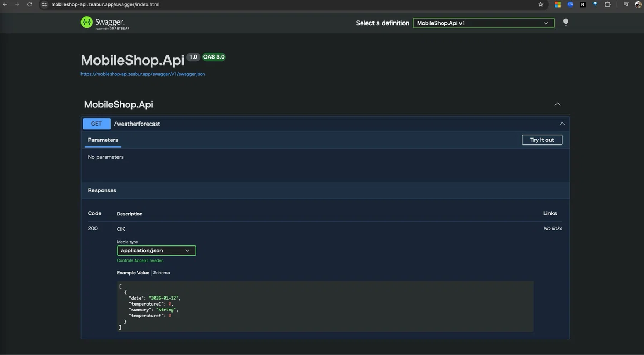Viewport: 644px width, 355px height.
Task: Open the swagger.json link
Action: (143, 74)
